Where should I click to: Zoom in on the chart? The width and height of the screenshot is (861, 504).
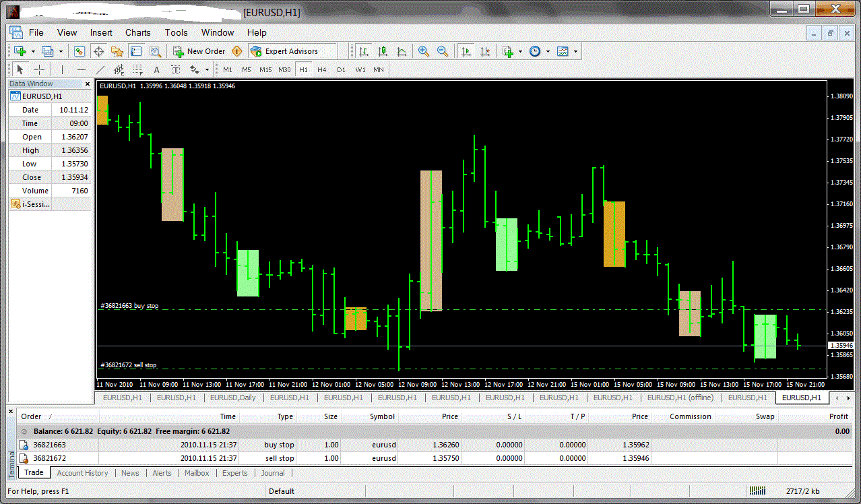tap(424, 51)
